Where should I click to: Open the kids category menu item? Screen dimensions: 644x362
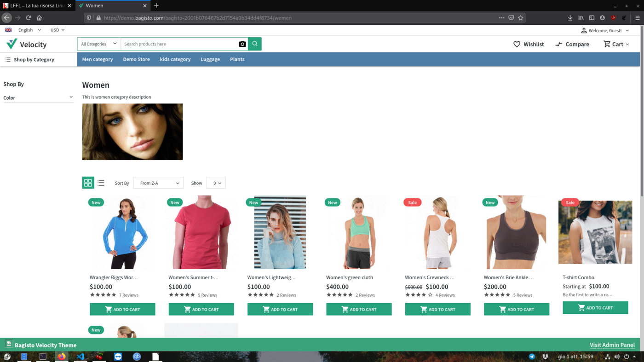[x=175, y=59]
